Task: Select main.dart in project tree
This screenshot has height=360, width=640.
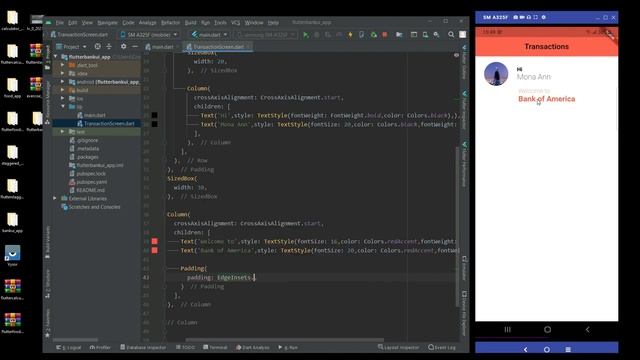Action: (x=94, y=115)
